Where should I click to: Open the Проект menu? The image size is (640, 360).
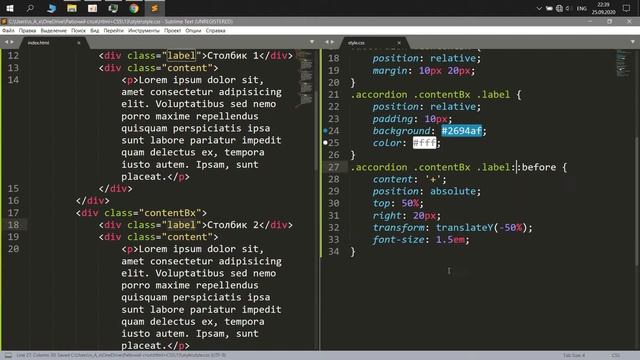tap(173, 31)
